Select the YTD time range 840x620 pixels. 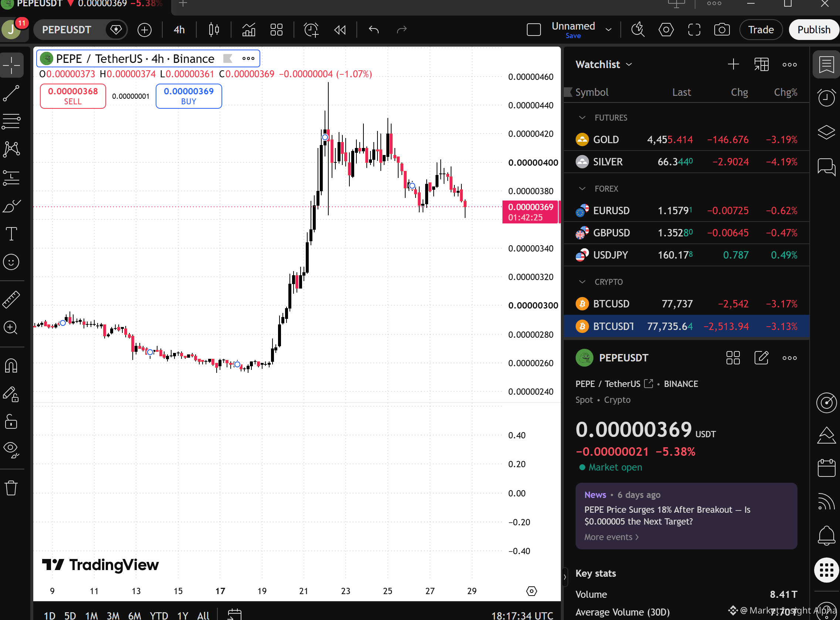[159, 616]
